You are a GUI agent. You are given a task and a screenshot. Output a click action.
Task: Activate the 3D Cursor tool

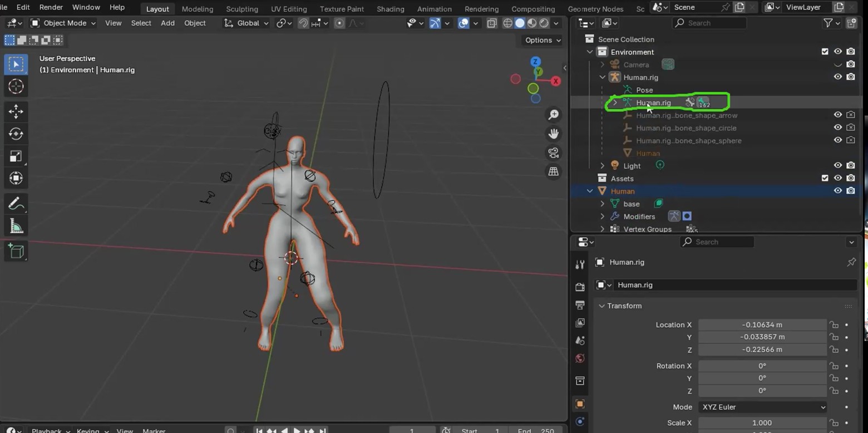point(16,86)
